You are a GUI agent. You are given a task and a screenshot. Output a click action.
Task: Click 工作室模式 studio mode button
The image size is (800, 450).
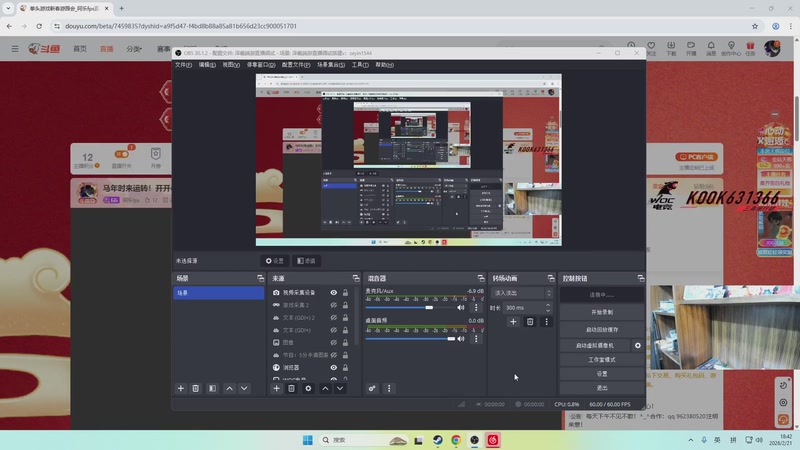click(602, 360)
